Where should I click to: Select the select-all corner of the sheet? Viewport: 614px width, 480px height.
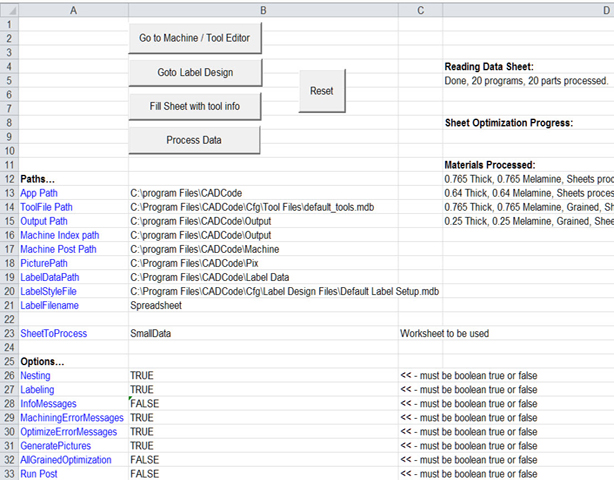tap(9, 10)
